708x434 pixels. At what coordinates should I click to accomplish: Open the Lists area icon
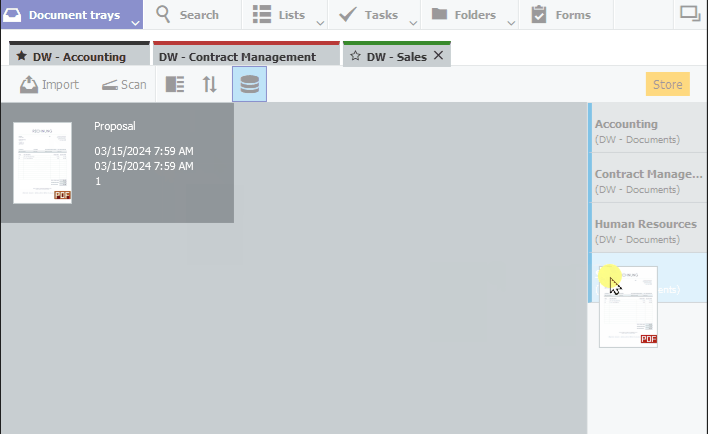[262, 14]
